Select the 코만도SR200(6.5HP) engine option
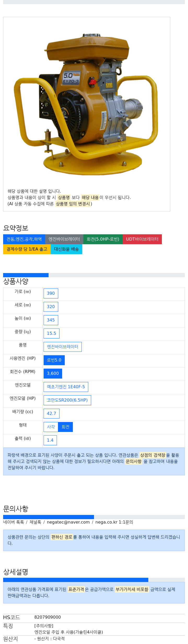The image size is (188, 644). [67, 400]
